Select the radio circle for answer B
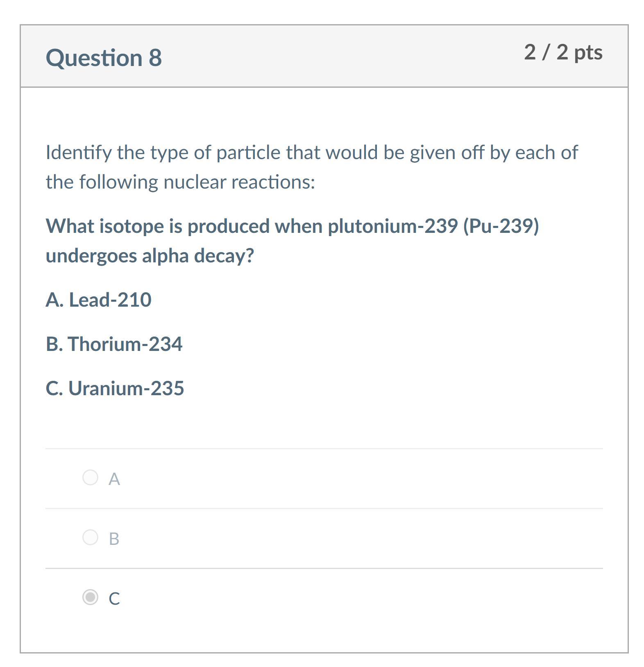Viewport: 644px width, 667px height. point(90,537)
